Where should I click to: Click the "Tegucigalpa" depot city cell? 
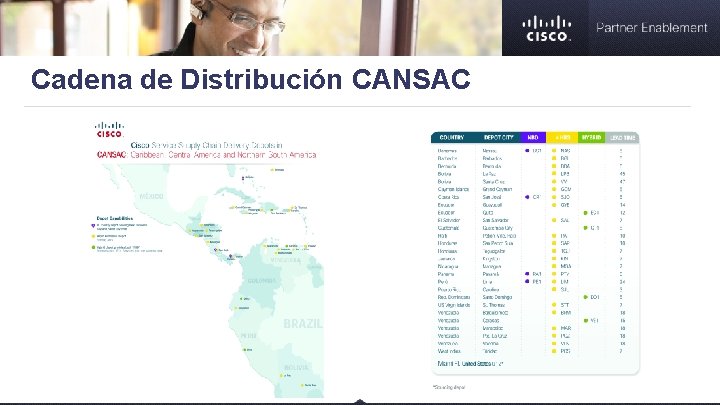494,251
